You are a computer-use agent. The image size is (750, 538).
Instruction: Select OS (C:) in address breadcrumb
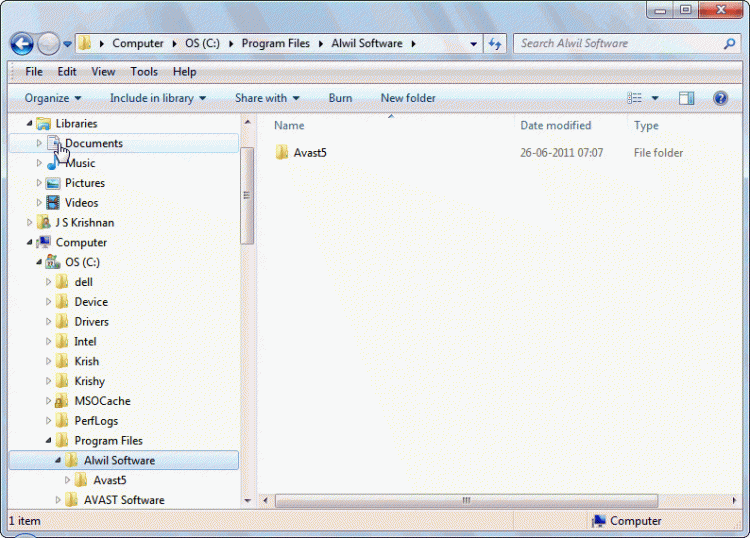click(202, 44)
